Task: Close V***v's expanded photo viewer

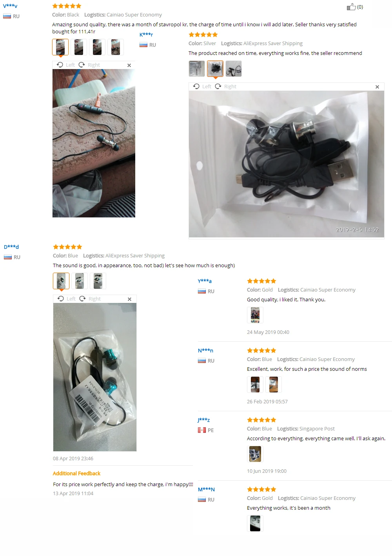Action: (x=129, y=65)
